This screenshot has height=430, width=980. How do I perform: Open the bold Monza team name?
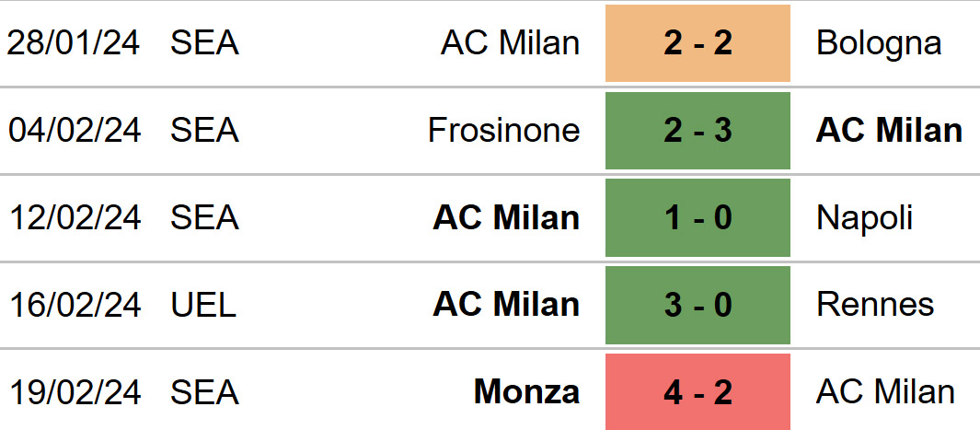[526, 392]
